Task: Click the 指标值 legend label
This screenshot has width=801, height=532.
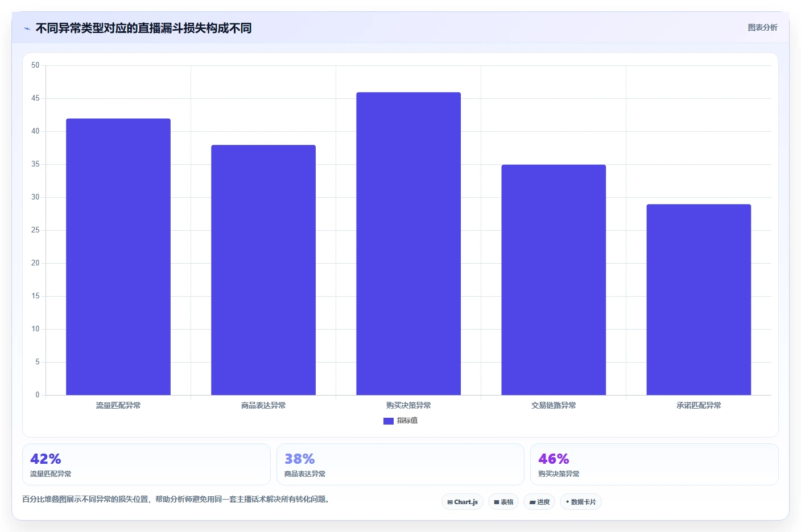Action: [x=407, y=421]
